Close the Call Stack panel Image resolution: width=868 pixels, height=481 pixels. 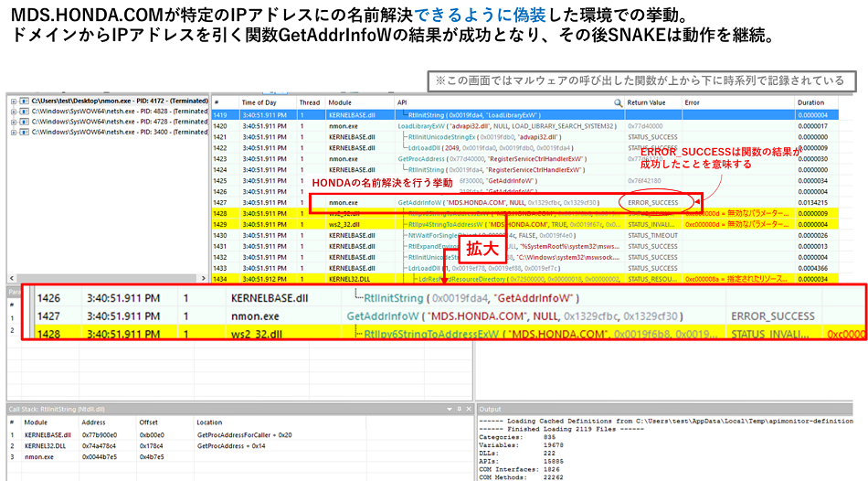[x=469, y=410]
